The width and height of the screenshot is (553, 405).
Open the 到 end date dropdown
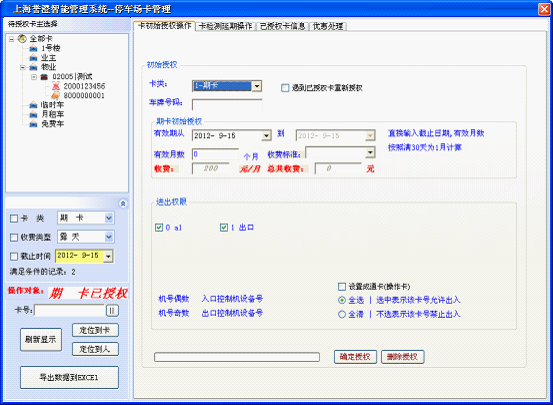(370, 136)
